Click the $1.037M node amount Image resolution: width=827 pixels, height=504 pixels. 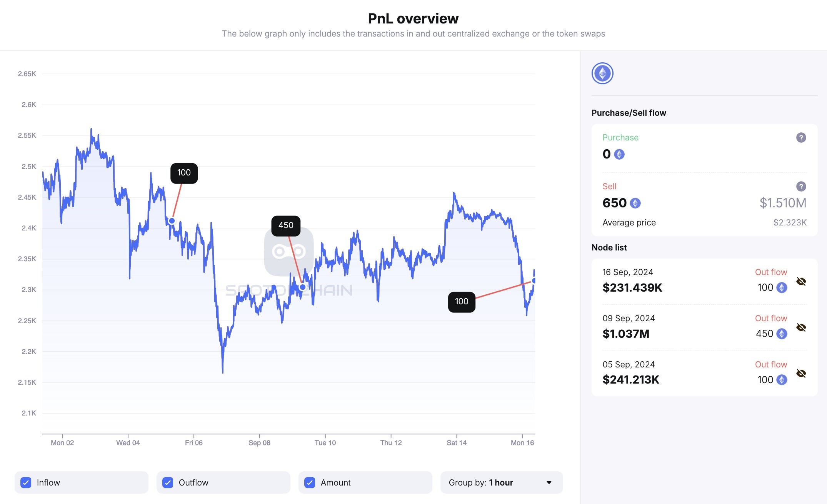coord(626,334)
